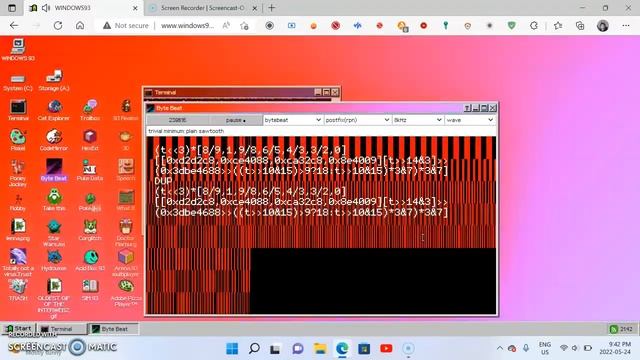
Task: Open a new browser tab
Action: 271,8
